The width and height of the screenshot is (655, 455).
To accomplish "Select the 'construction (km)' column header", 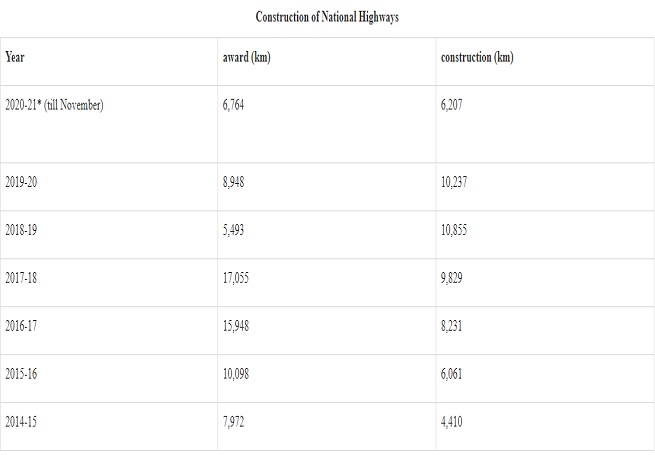I will 477,57.
